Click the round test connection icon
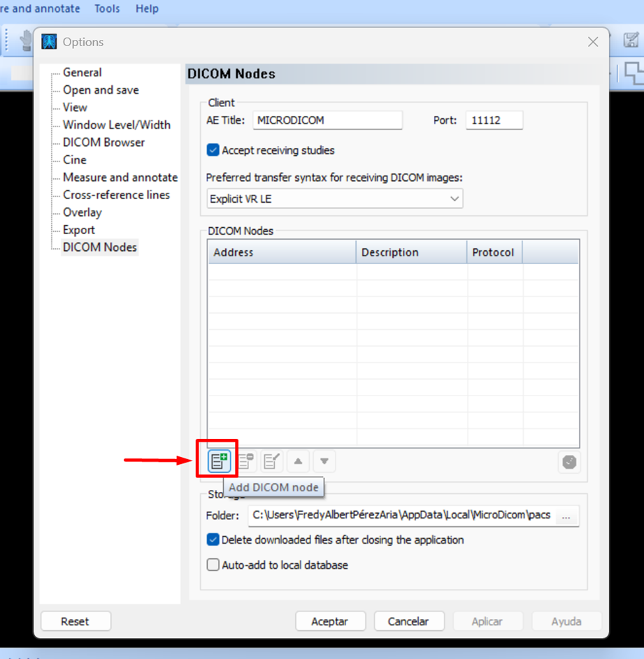Image resolution: width=644 pixels, height=659 pixels. pos(569,462)
